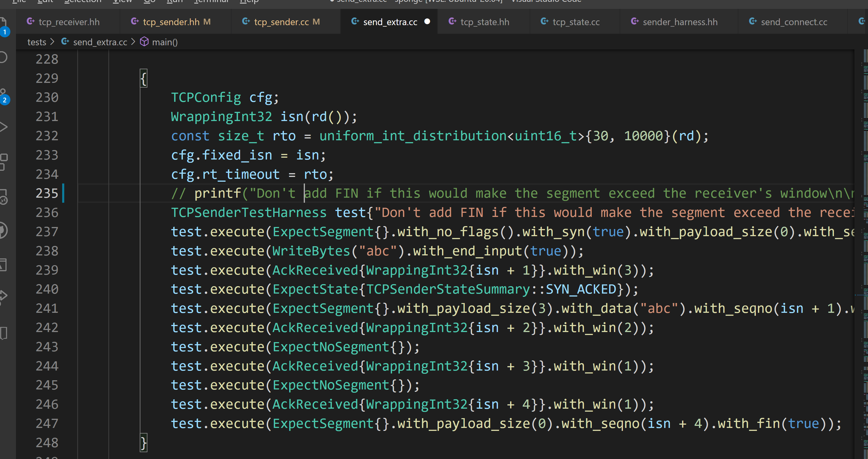Open the Run and Debug view

click(x=3, y=127)
